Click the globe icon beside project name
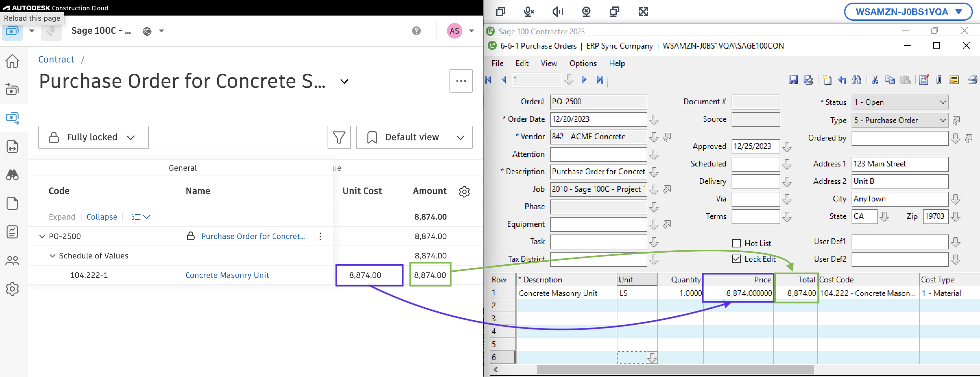This screenshot has width=980, height=377. (x=147, y=31)
